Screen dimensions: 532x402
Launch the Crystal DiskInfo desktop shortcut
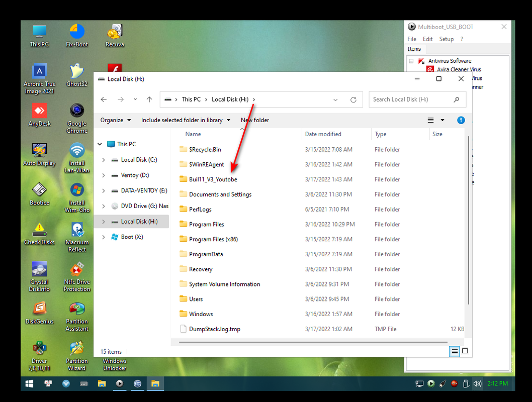(x=39, y=277)
